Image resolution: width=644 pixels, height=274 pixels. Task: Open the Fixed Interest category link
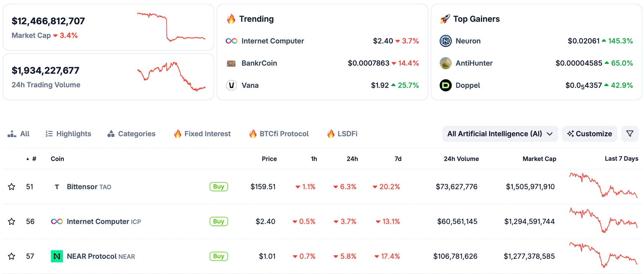click(202, 134)
